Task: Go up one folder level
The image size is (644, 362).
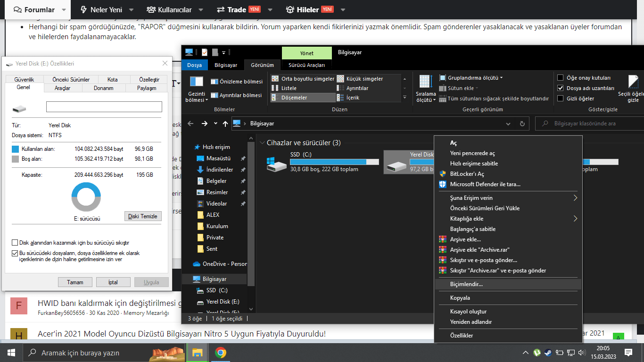Action: [225, 123]
